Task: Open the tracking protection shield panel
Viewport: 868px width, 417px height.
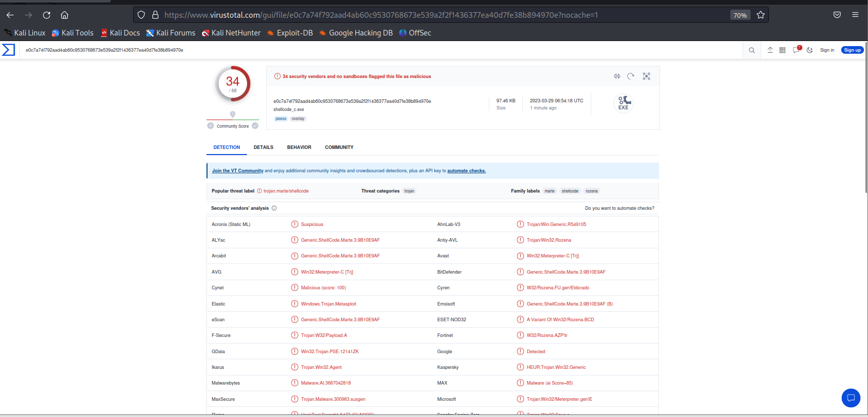Action: tap(141, 15)
